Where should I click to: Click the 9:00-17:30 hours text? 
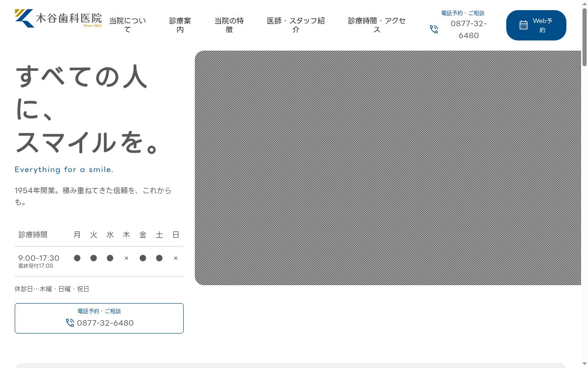[x=39, y=258]
